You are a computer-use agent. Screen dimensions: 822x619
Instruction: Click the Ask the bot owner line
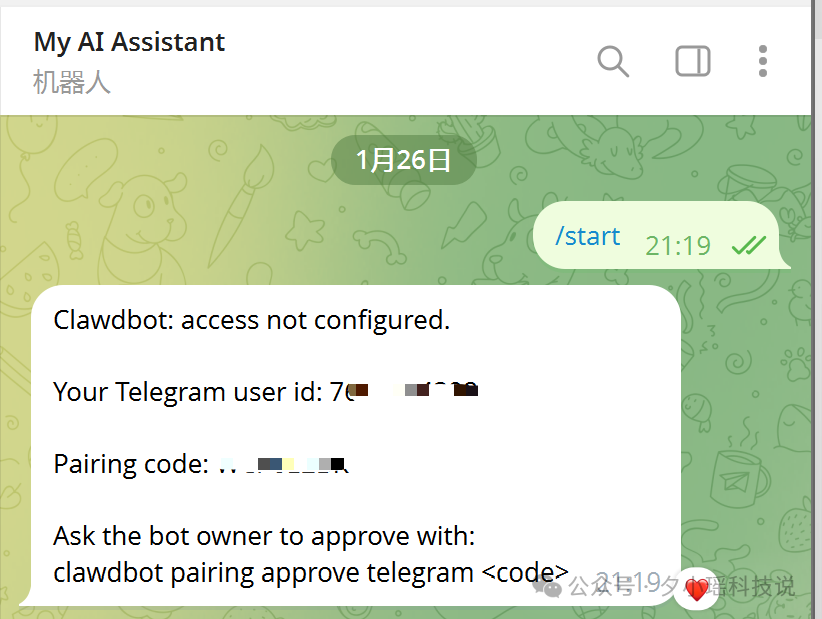pos(264,536)
